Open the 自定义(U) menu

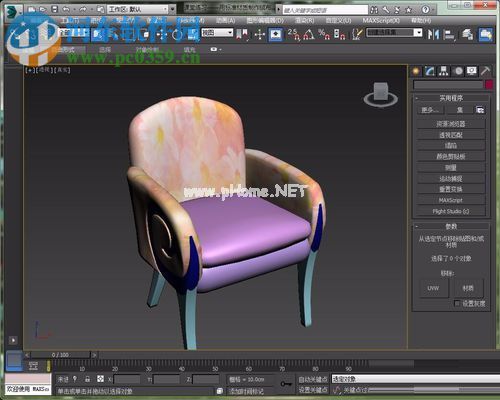point(338,21)
